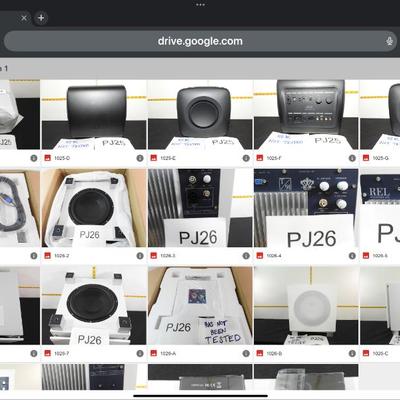
Task: Click the image file icon beside 1026-A
Action: 154,353
